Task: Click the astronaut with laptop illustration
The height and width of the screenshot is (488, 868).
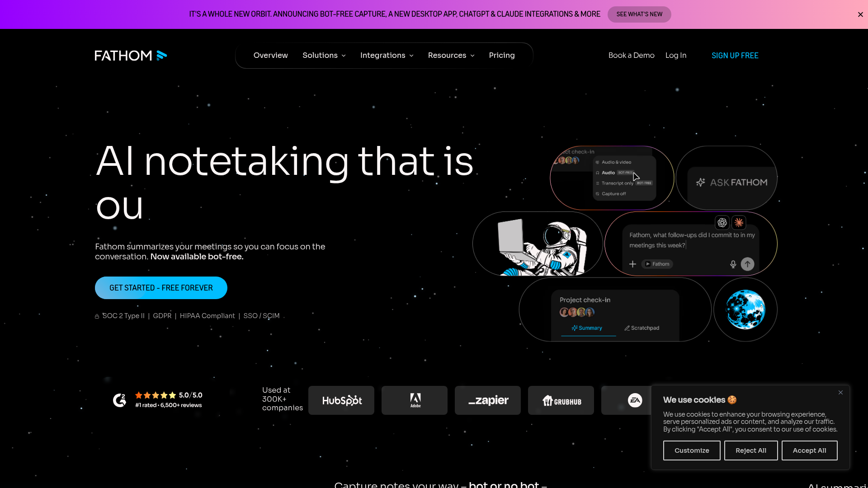Action: click(542, 247)
